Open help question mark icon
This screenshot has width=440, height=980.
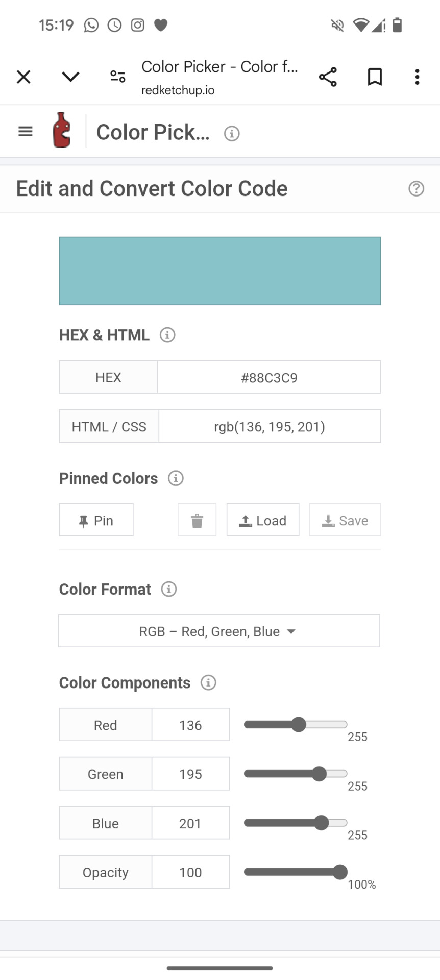point(416,189)
